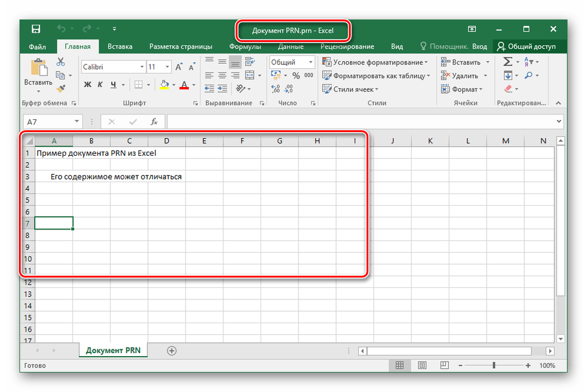This screenshot has width=587, height=392.
Task: Open the Calibri font name dropdown
Action: 142,67
